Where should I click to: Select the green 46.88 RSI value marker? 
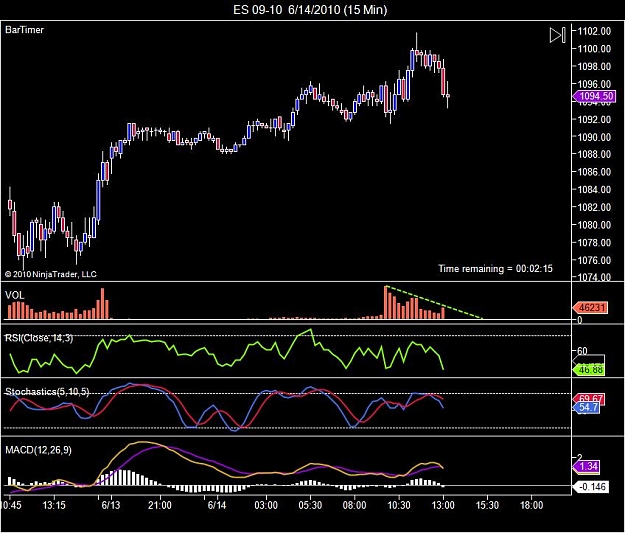point(589,370)
